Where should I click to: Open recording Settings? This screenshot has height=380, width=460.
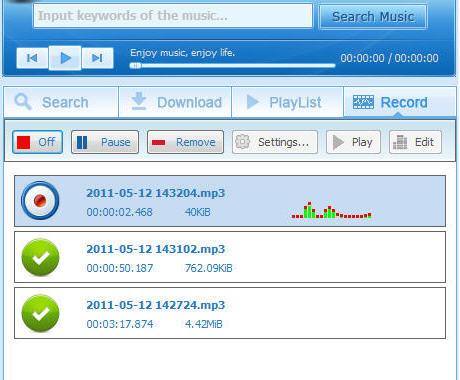[x=275, y=142]
